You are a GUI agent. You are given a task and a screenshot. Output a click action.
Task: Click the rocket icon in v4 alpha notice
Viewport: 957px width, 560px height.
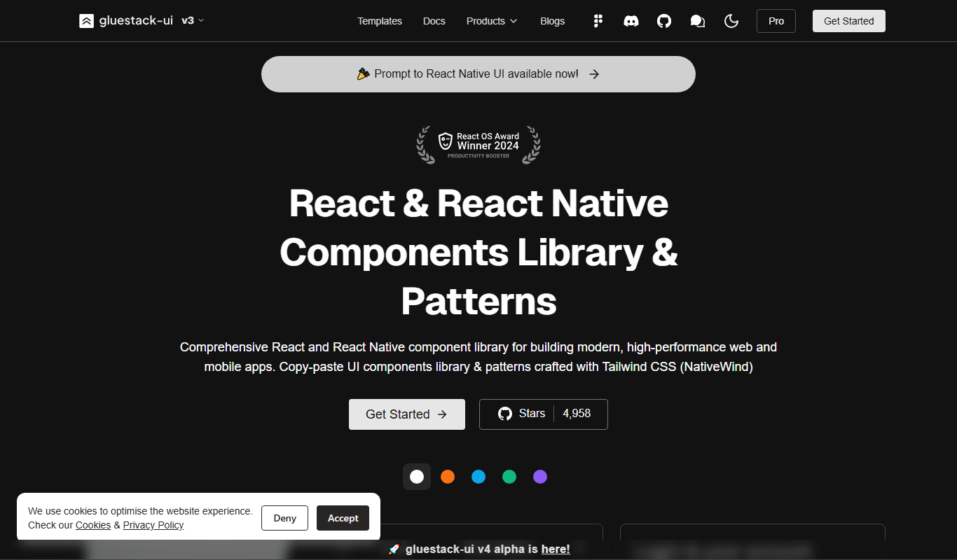click(x=394, y=549)
